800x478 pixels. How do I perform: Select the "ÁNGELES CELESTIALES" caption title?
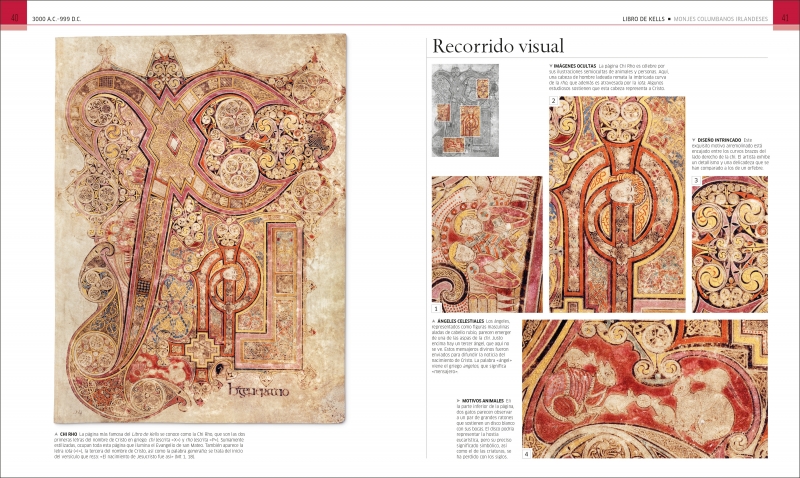pos(461,321)
